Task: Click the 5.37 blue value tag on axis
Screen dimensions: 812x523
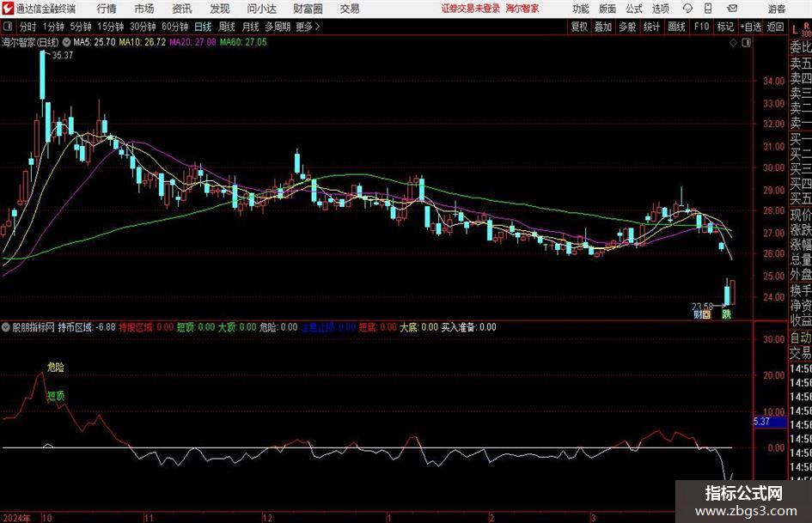Action: pos(770,422)
